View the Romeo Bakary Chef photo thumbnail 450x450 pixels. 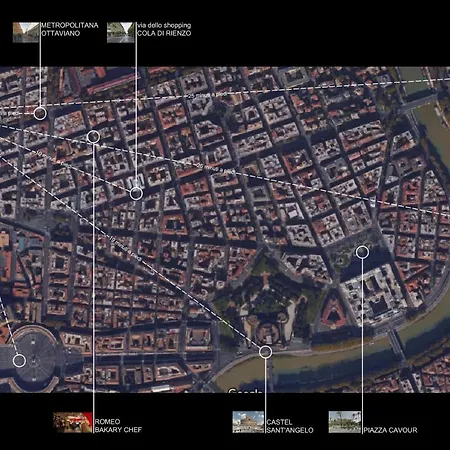(73, 423)
